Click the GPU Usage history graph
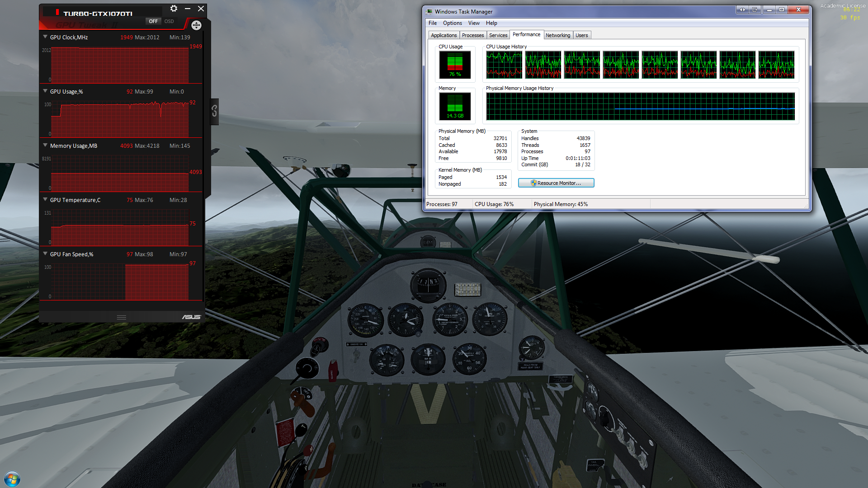868x488 pixels. (120, 118)
